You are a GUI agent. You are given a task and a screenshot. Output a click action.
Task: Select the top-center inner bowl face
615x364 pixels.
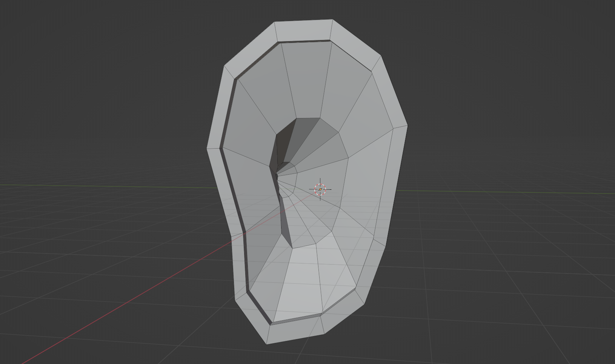click(x=306, y=79)
